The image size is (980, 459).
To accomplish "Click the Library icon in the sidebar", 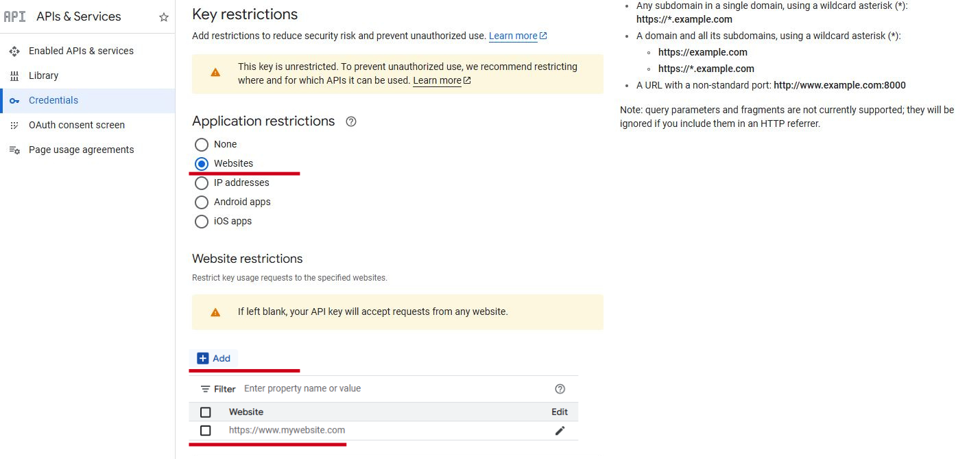I will [x=14, y=76].
